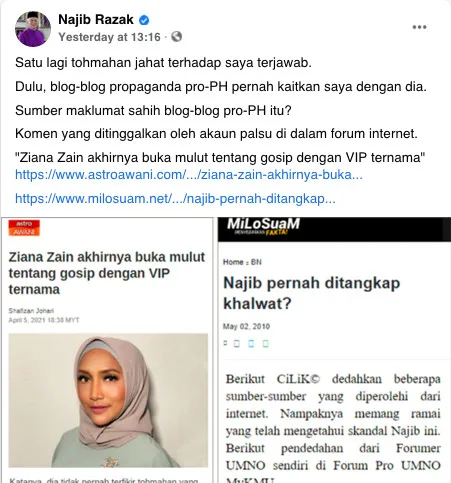
Task: Open the Ziana Zain headline on Astro Awani
Action: tap(107, 273)
